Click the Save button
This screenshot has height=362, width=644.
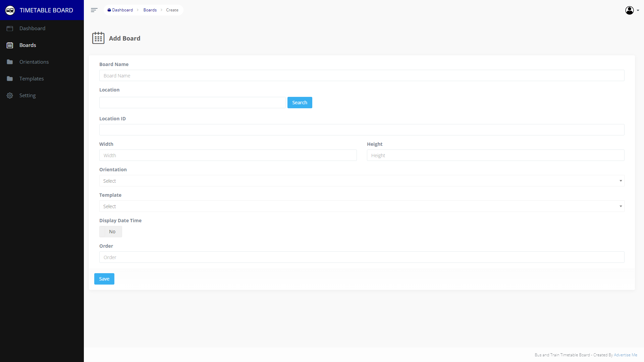104,279
